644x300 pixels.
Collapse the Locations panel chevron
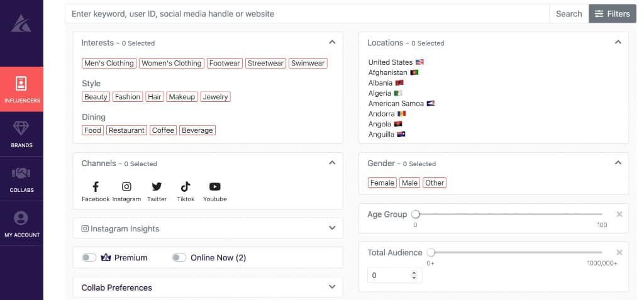coord(618,42)
